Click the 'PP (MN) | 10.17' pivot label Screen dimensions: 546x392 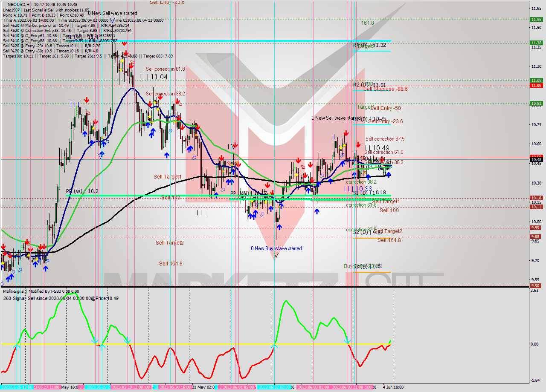point(249,193)
